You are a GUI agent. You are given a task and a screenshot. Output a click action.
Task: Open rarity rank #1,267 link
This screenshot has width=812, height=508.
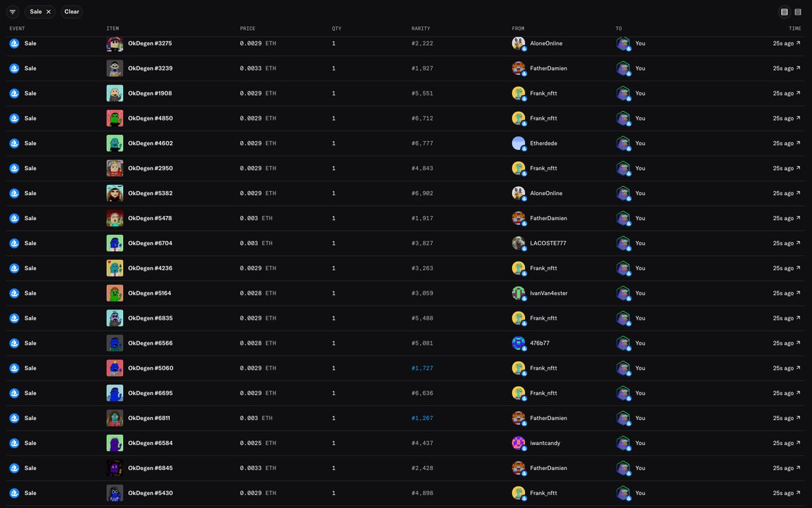(x=422, y=419)
